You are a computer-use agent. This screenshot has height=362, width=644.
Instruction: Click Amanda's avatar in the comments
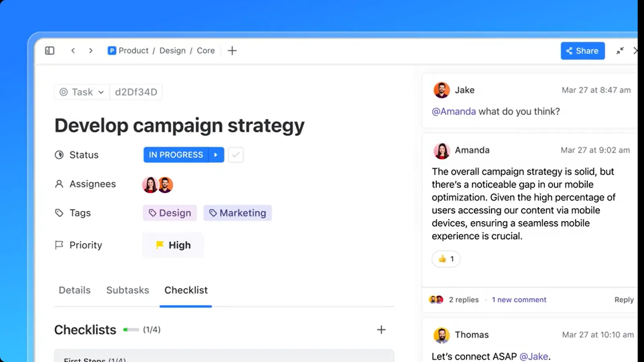pos(442,151)
